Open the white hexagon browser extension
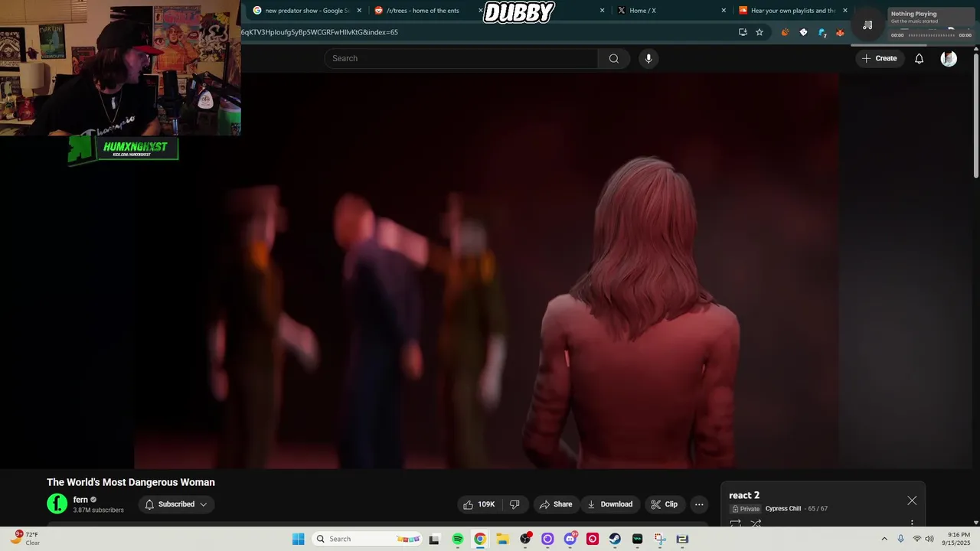Viewport: 980px width, 551px height. click(x=803, y=32)
